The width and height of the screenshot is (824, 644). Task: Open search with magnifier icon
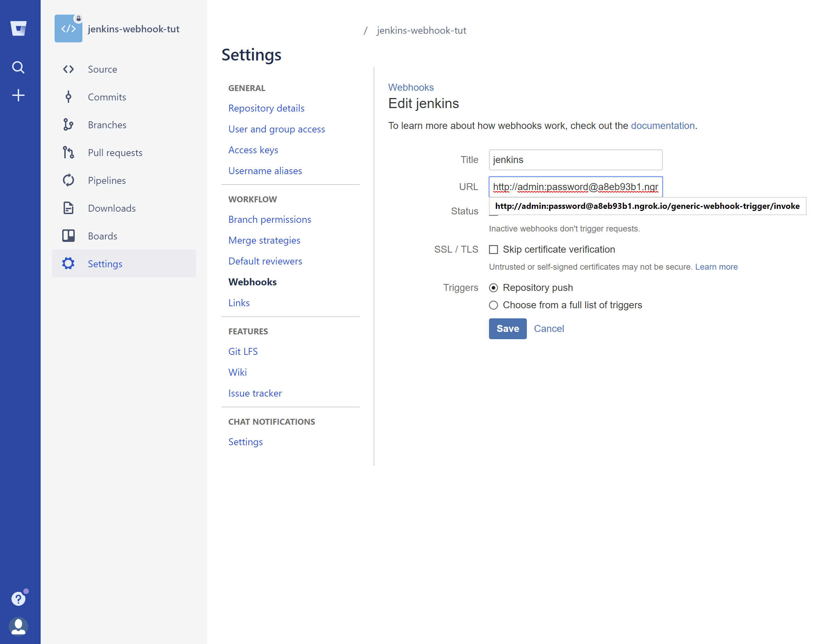(18, 67)
